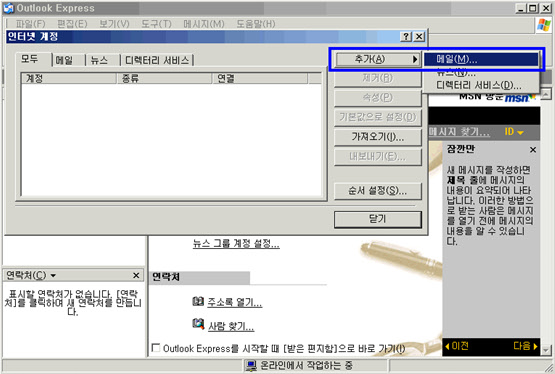Click the 닫기 button
Viewport: 555px width, 374px height.
click(x=378, y=219)
